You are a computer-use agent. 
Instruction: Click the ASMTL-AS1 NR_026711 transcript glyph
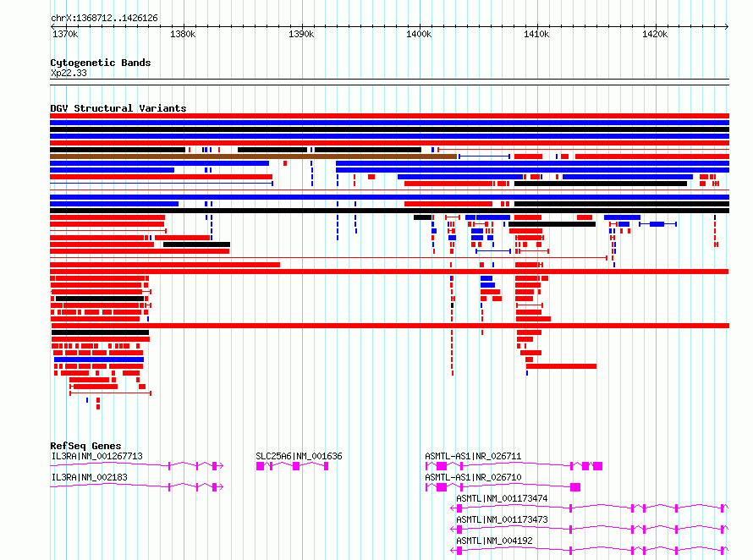[514, 466]
